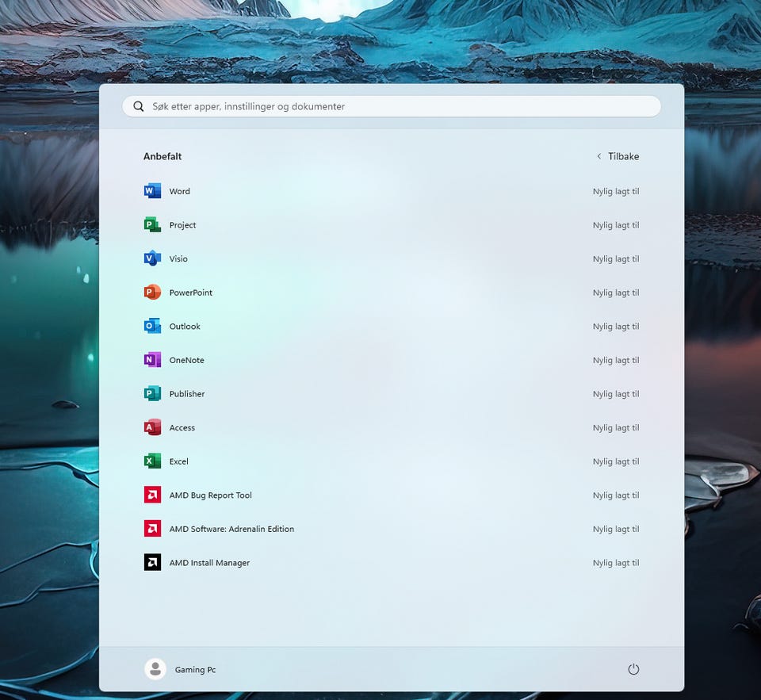Click the Gaming Pc user avatar

[155, 669]
